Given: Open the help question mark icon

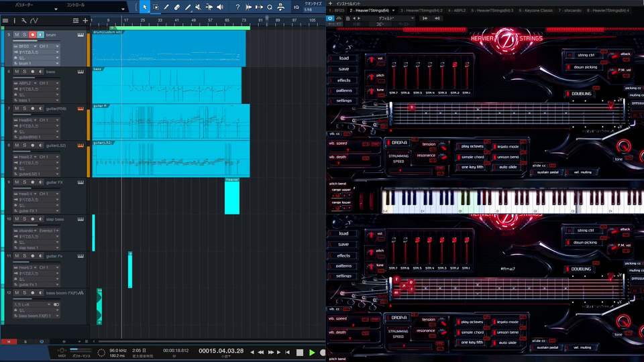Looking at the screenshot, I should pyautogui.click(x=237, y=7).
